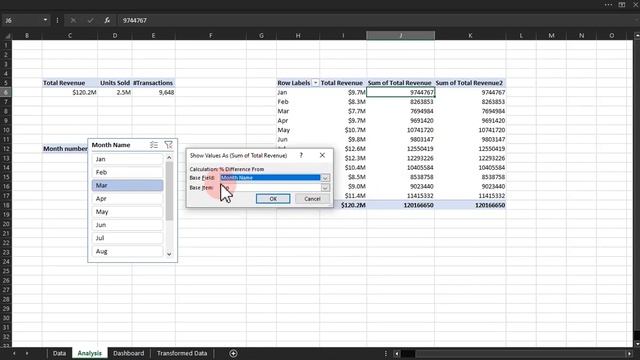This screenshot has width=640, height=360.
Task: Click the horizontal scrollbar right arrow
Action: [629, 353]
